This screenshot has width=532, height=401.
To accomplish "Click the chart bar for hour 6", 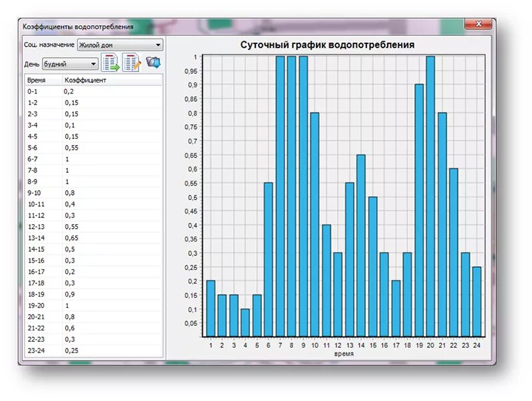I will 269,259.
